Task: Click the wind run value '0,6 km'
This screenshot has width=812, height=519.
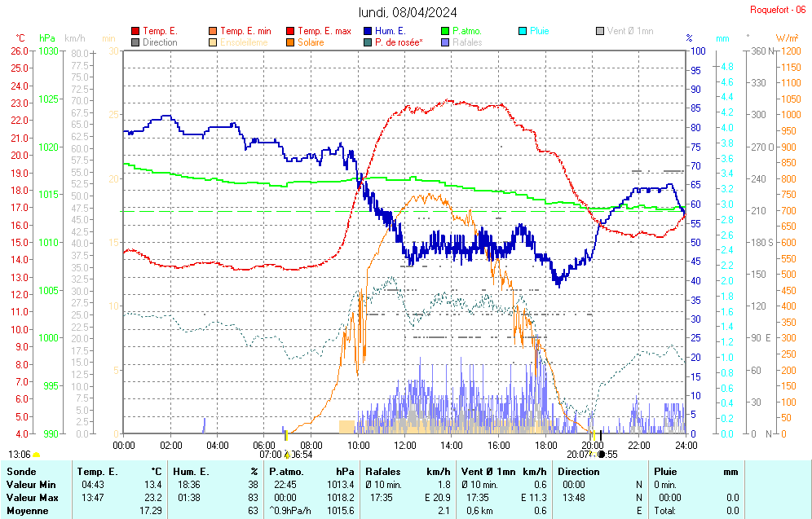Action: click(478, 511)
